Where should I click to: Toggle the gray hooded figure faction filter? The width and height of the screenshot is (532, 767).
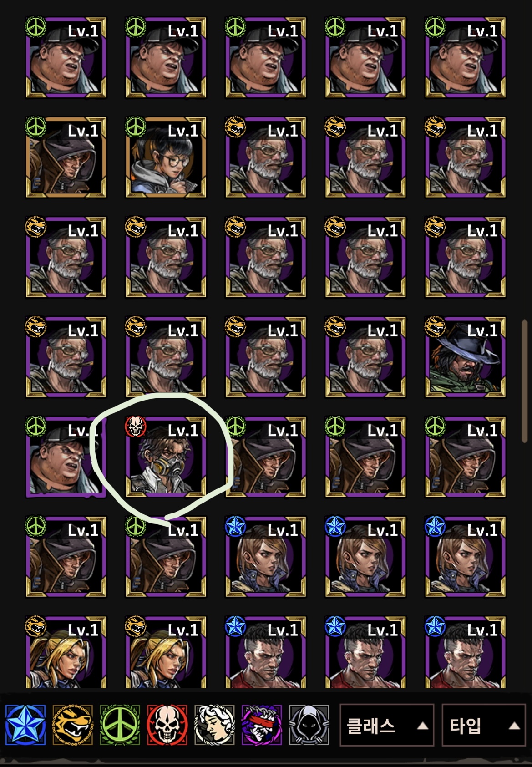pyautogui.click(x=309, y=725)
